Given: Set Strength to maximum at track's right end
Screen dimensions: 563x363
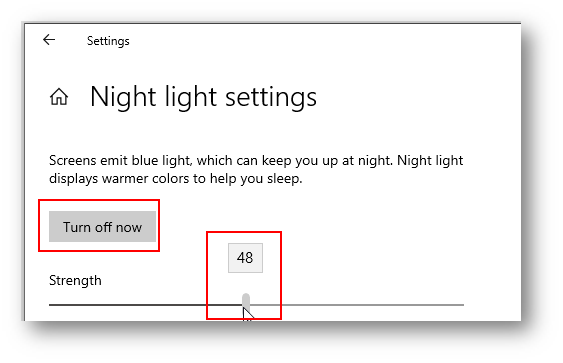Looking at the screenshot, I should tap(462, 305).
